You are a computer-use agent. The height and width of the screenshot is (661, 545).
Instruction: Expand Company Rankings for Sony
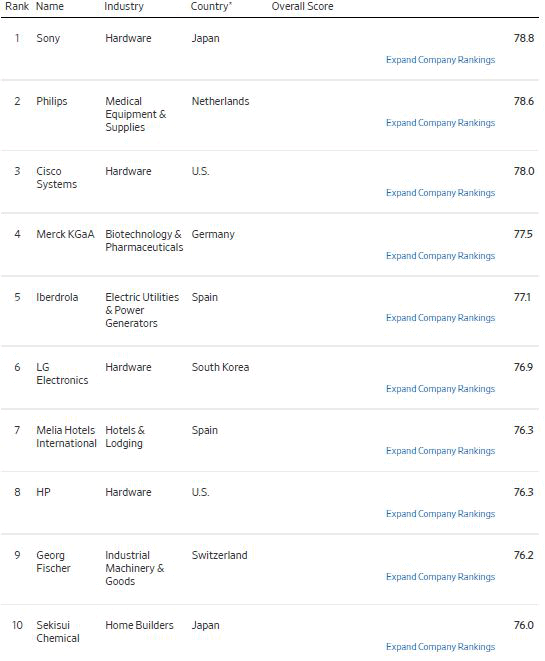(440, 60)
